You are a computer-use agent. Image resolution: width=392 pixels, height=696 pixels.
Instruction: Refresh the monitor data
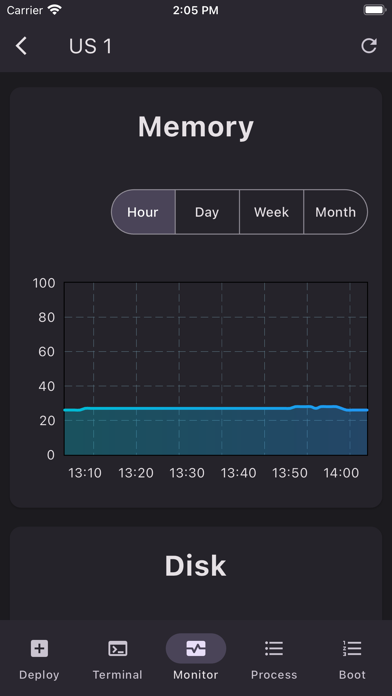point(369,46)
